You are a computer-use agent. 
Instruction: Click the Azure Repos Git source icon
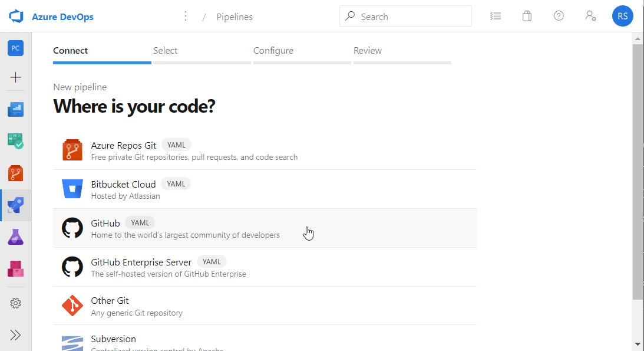point(72,150)
